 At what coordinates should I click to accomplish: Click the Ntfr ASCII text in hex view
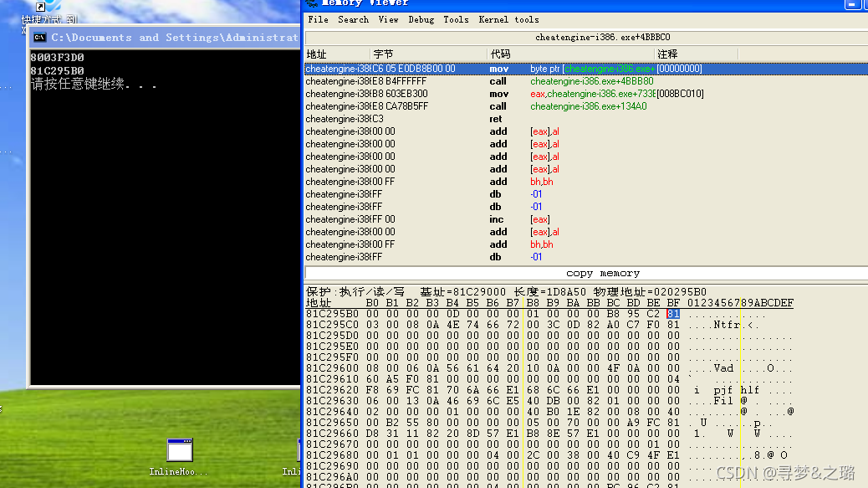(x=727, y=325)
